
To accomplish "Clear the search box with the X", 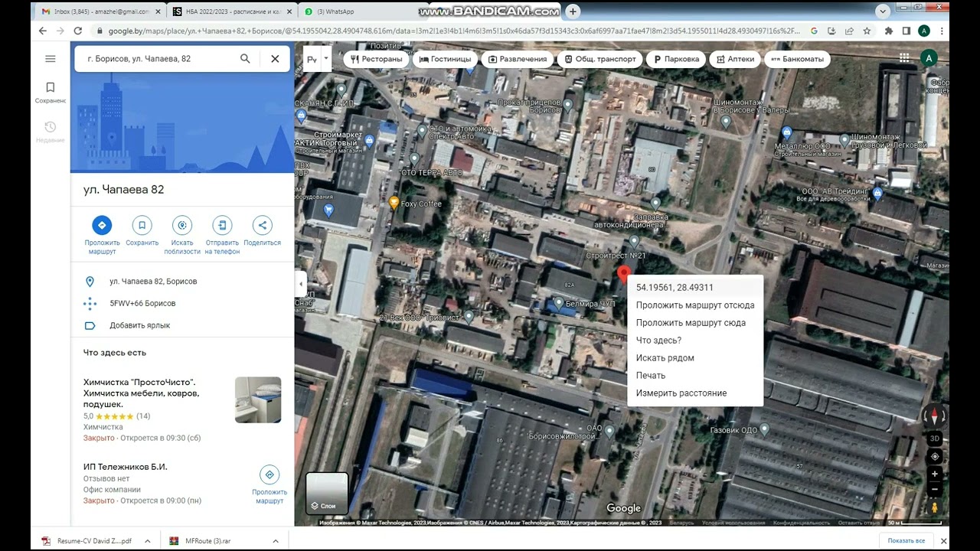I will 275,59.
